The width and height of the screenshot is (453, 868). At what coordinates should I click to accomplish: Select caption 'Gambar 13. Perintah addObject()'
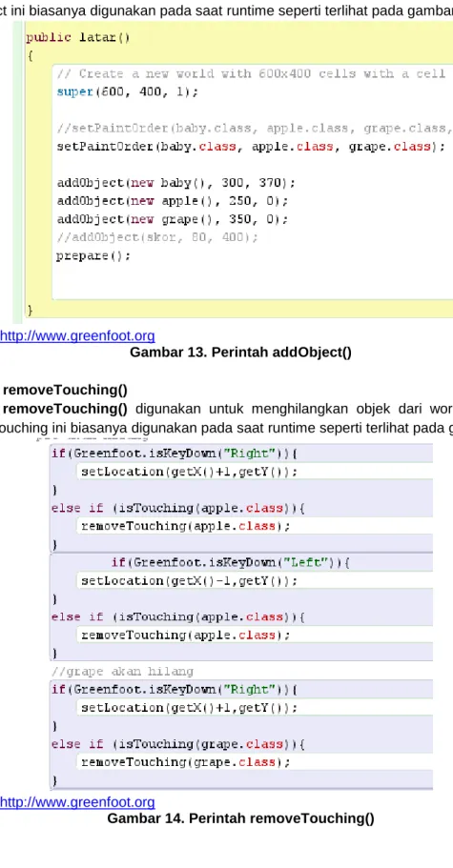pos(240,353)
